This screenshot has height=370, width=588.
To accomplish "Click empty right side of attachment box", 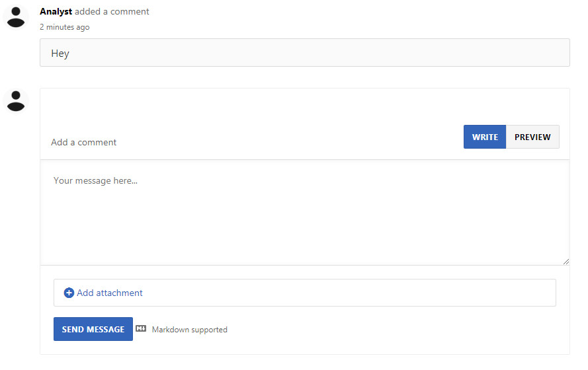I will [413, 293].
